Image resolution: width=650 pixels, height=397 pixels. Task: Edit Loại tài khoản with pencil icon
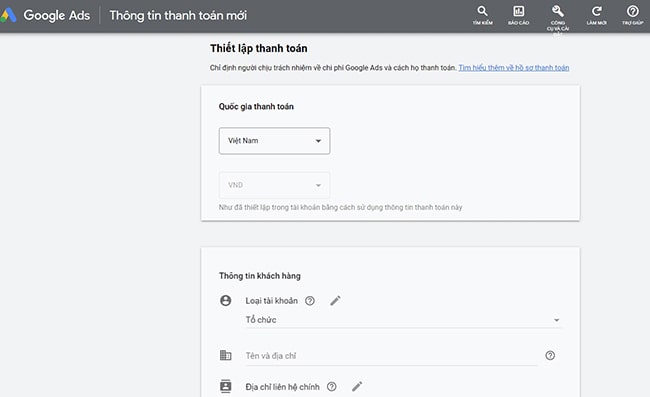pyautogui.click(x=335, y=301)
